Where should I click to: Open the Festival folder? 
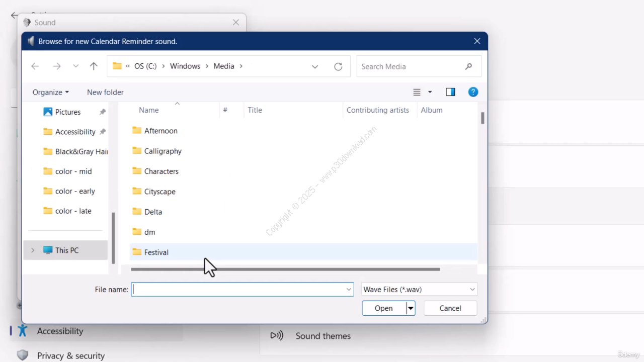[156, 252]
